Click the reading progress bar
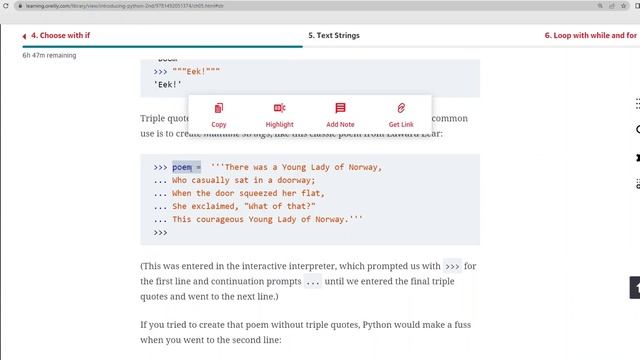Screen dimensions: 640x360 pyautogui.click(x=331, y=47)
